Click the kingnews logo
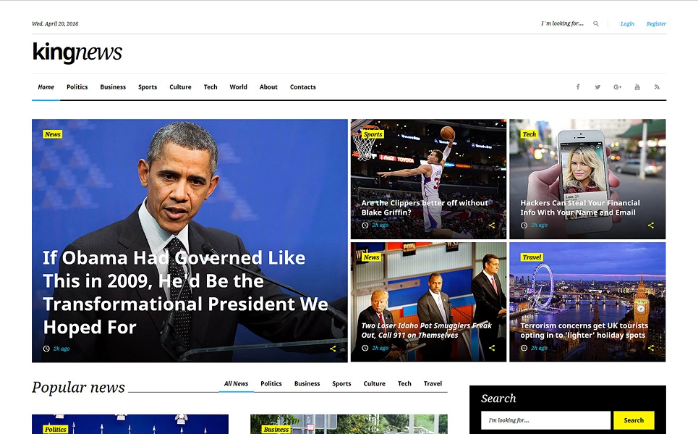Viewport: 698px width, 434px height. point(77,52)
